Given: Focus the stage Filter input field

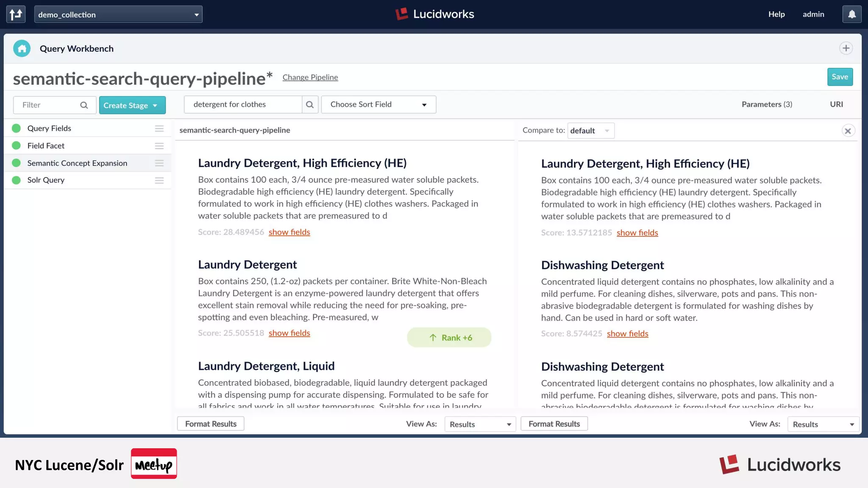Looking at the screenshot, I should click(x=55, y=105).
